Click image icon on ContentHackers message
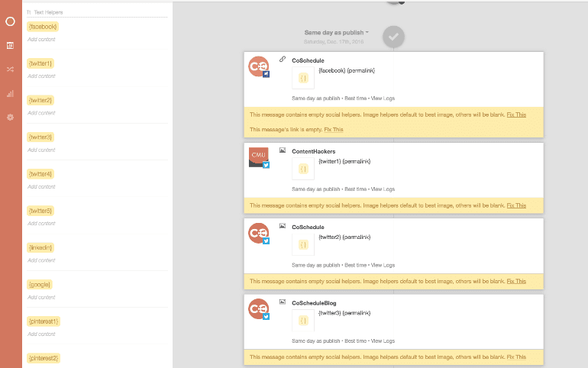The image size is (588, 368). [x=283, y=150]
